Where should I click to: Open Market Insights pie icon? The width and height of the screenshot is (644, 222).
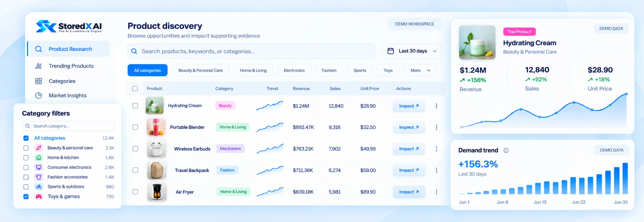pyautogui.click(x=38, y=96)
